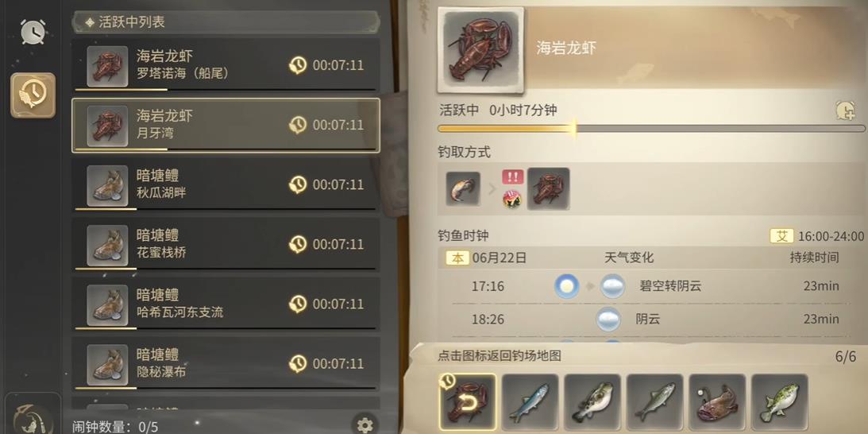The height and width of the screenshot is (434, 868).
Task: Toggle alarm for 暗塘鳢 隐秘瀑布
Action: [298, 363]
